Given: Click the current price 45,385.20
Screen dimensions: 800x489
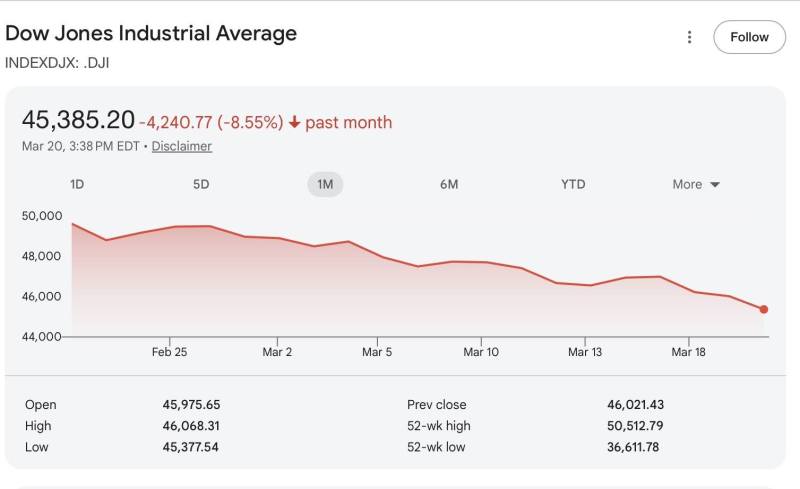Looking at the screenshot, I should [x=78, y=120].
